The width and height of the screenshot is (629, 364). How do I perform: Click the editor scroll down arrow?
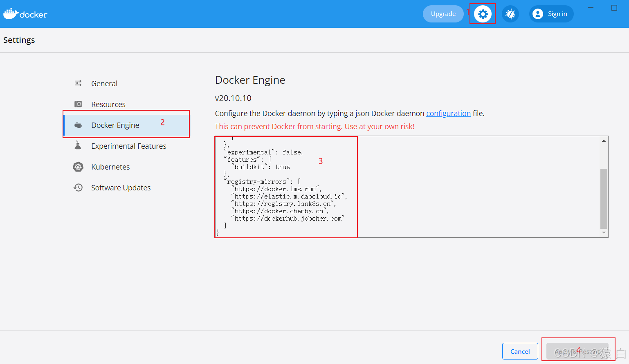pyautogui.click(x=604, y=233)
